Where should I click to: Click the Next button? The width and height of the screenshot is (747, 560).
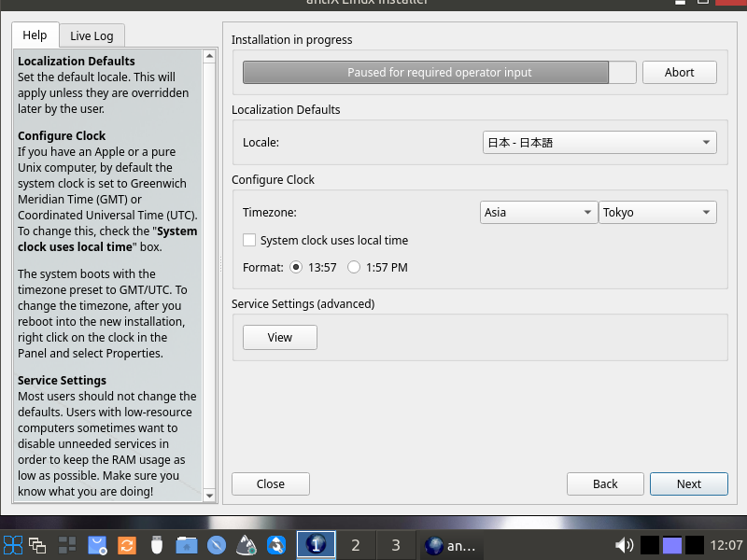(688, 483)
